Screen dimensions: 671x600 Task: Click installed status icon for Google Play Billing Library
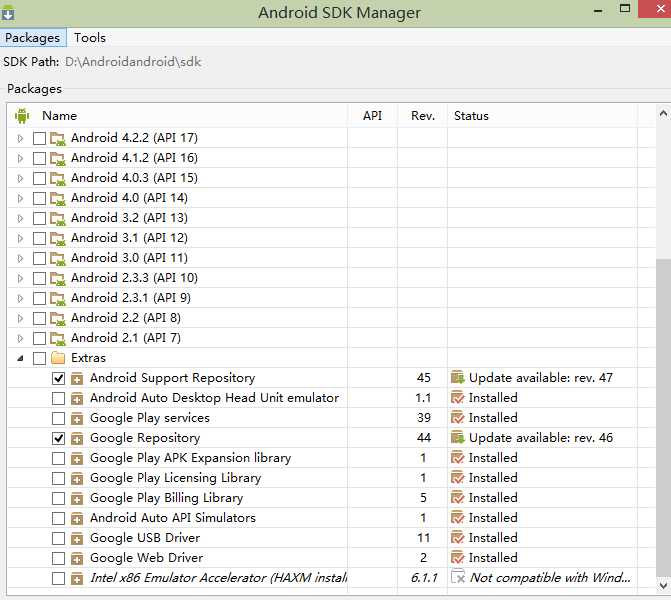457,498
